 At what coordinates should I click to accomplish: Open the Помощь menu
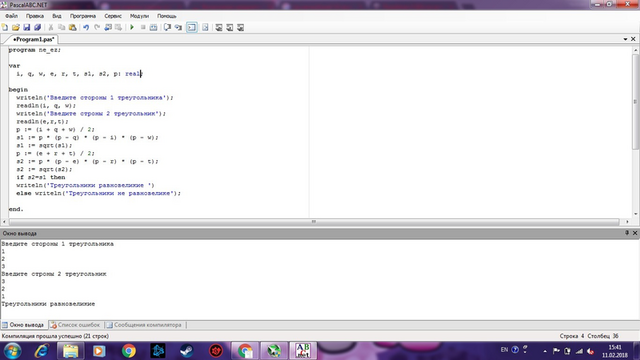tap(167, 16)
